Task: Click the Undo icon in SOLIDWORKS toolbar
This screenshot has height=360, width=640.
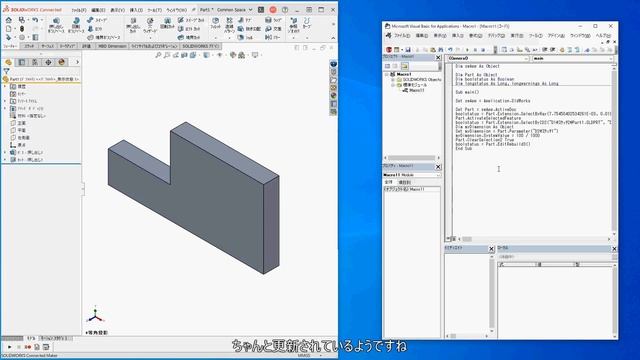Action: pos(35,20)
